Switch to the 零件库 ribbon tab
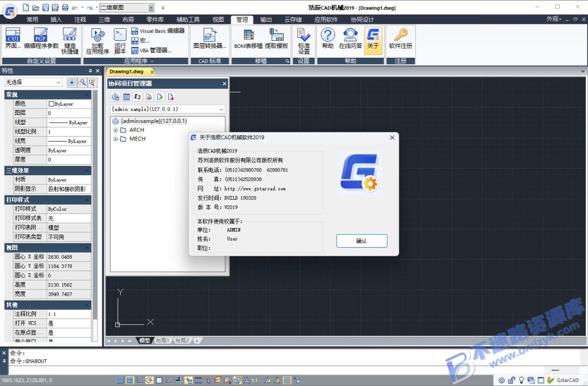 (x=155, y=19)
